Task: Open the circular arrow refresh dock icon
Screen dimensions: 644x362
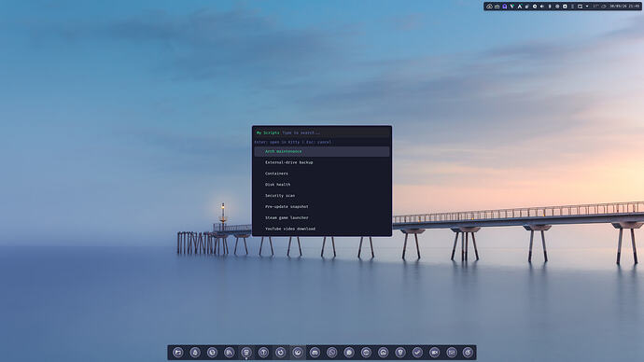Action: (281, 352)
